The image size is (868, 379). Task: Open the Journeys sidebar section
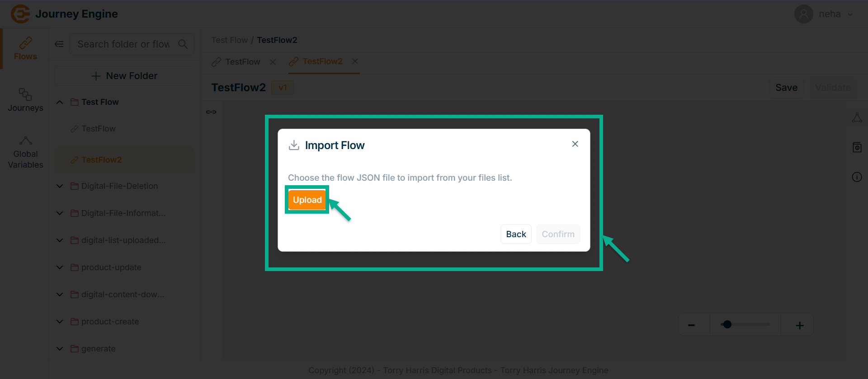pos(25,100)
